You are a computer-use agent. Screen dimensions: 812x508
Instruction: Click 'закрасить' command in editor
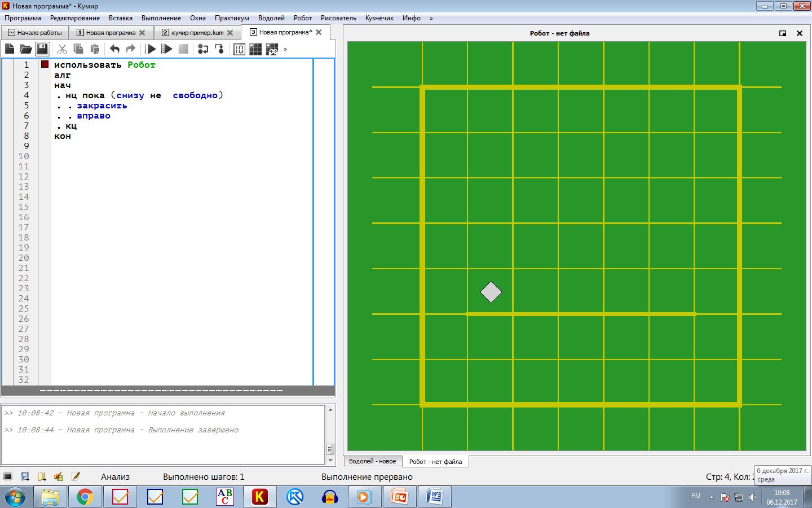[102, 106]
